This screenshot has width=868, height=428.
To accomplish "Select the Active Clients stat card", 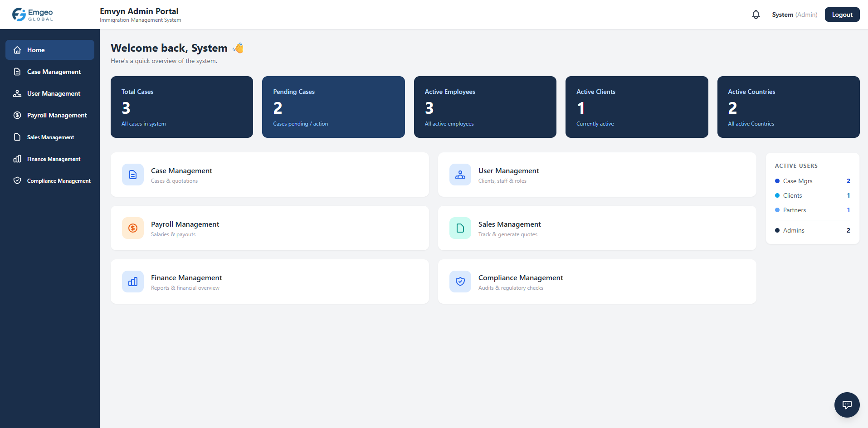I will pos(637,107).
